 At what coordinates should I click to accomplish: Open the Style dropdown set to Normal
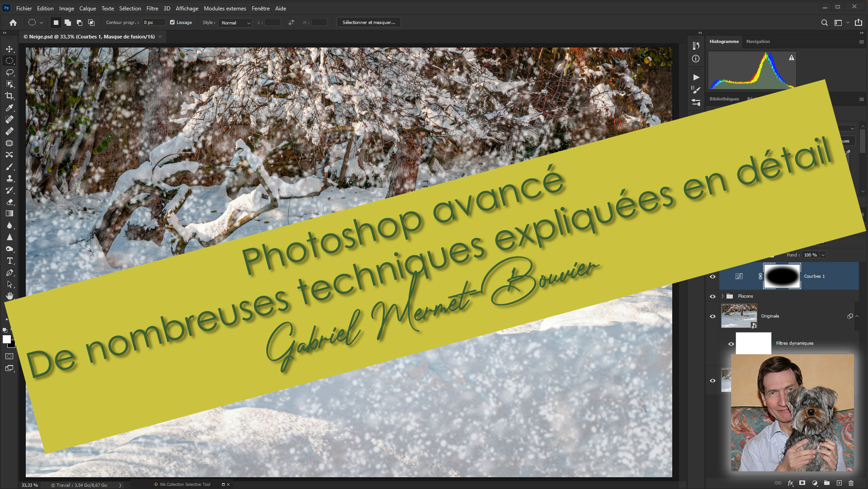pos(235,23)
